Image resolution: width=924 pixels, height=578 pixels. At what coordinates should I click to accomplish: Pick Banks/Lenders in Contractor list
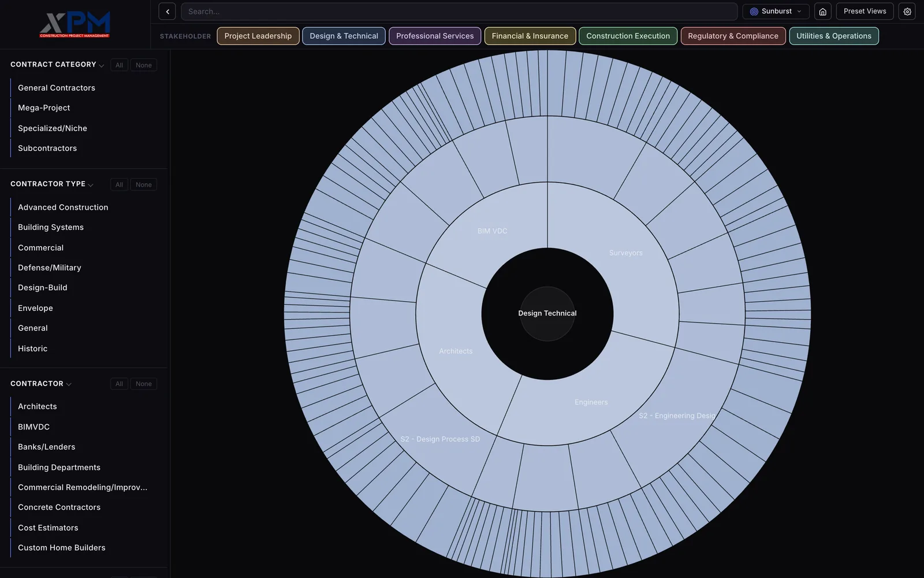(47, 447)
